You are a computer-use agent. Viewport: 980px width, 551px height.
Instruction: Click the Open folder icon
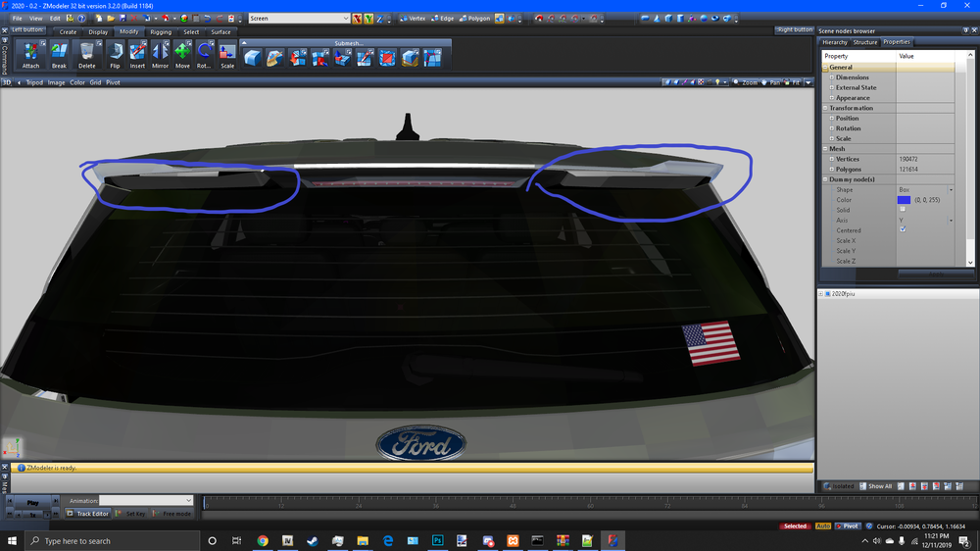coord(111,19)
